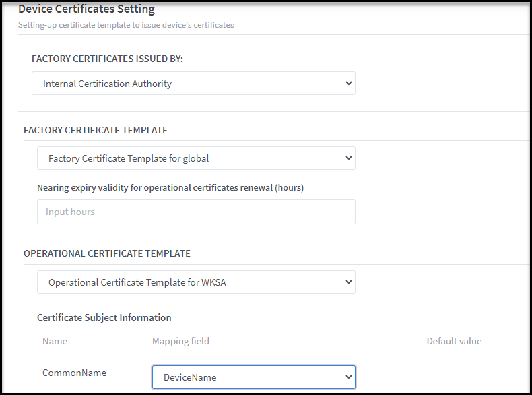Click the certificate template subtitle description text
This screenshot has width=532, height=395.
pyautogui.click(x=126, y=25)
